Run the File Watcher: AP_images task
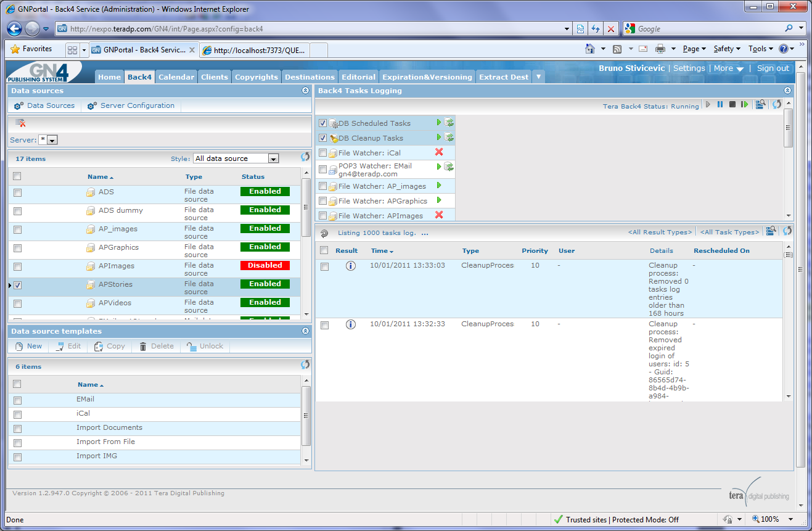 pos(439,186)
